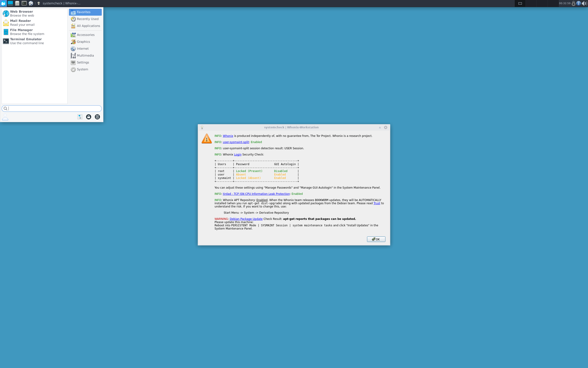Screen dimensions: 588x368
Task: Open the Graphics category
Action: coord(85,42)
